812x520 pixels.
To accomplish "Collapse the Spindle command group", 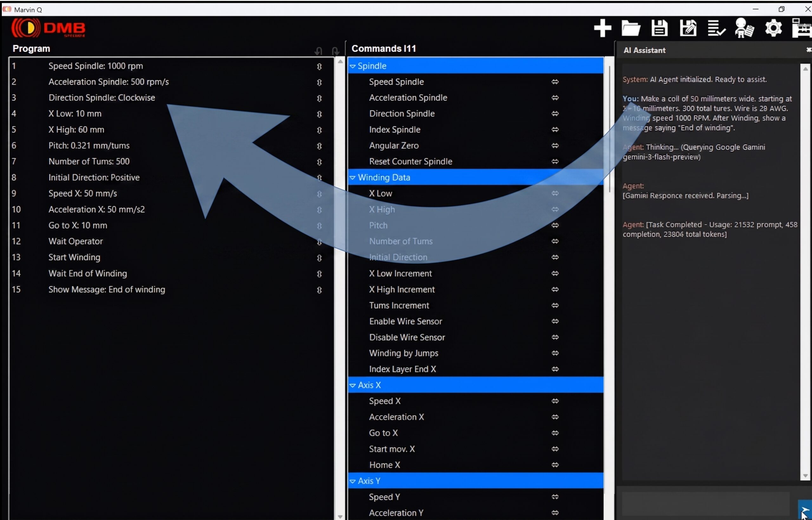I will tap(352, 66).
